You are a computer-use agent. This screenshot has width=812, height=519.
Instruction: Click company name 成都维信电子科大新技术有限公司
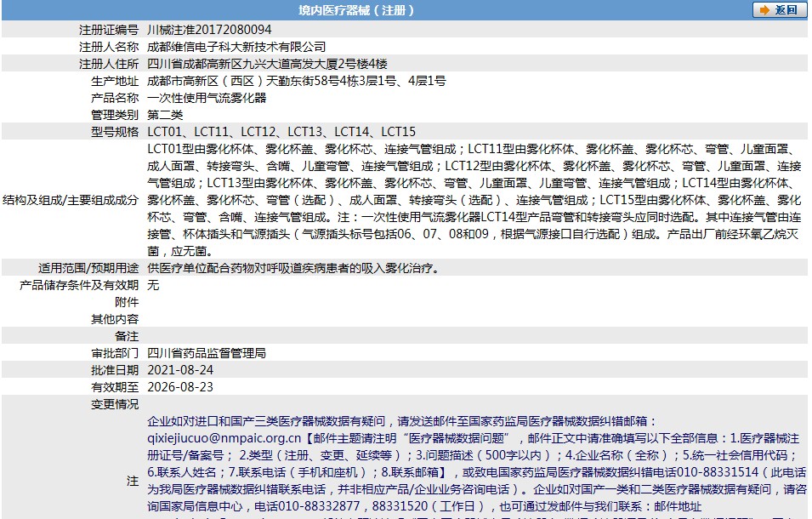(236, 47)
